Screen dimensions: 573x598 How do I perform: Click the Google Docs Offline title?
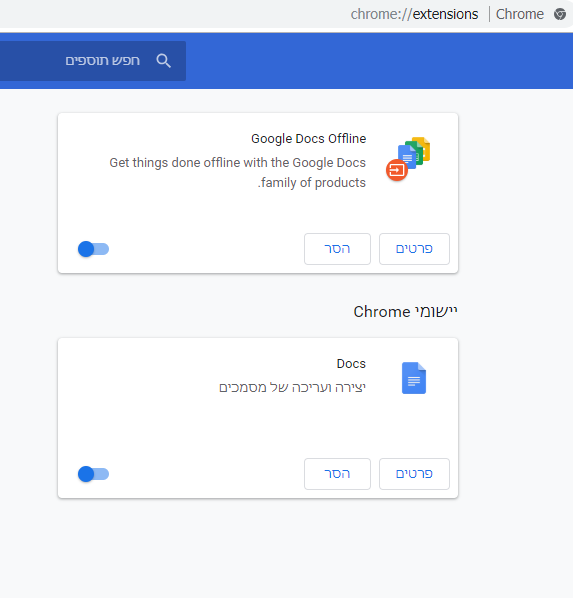click(308, 138)
